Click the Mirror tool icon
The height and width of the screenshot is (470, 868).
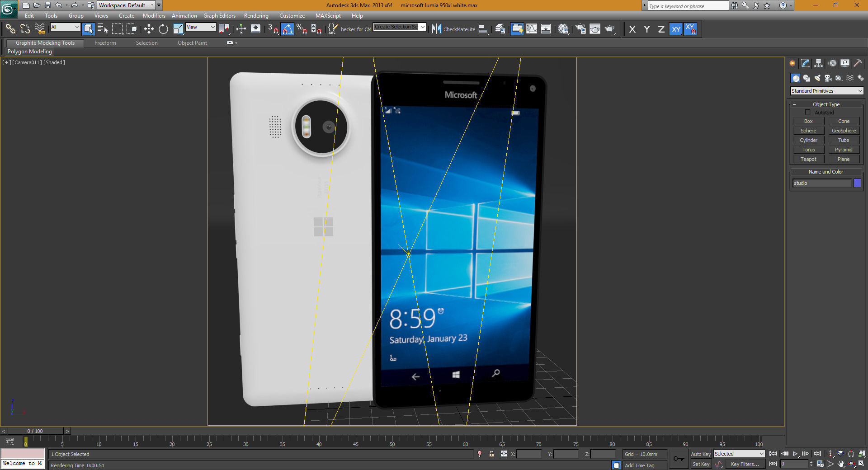pos(436,29)
